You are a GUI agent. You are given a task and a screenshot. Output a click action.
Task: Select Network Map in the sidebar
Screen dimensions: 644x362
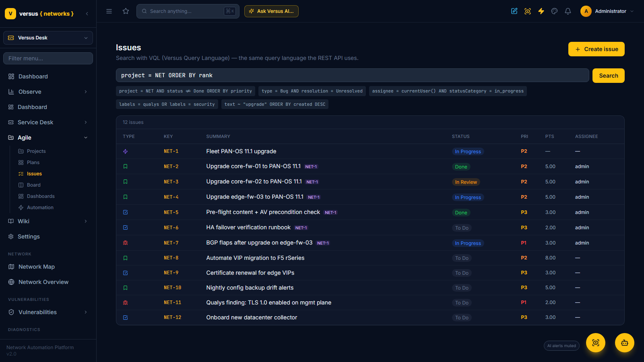coord(36,267)
